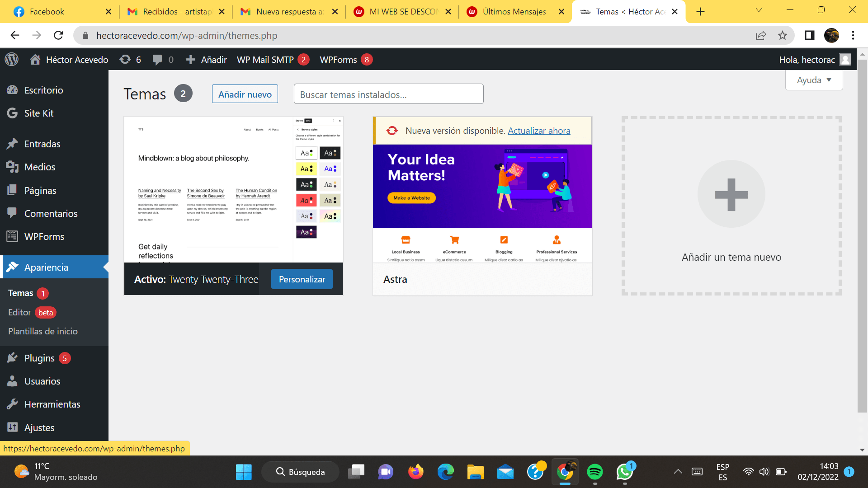Open Chrome three-dot menu

tap(853, 35)
